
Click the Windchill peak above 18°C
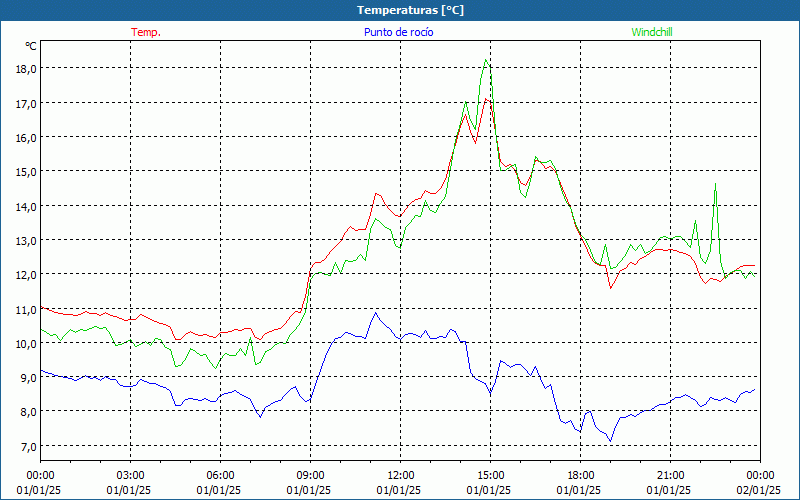pos(486,60)
